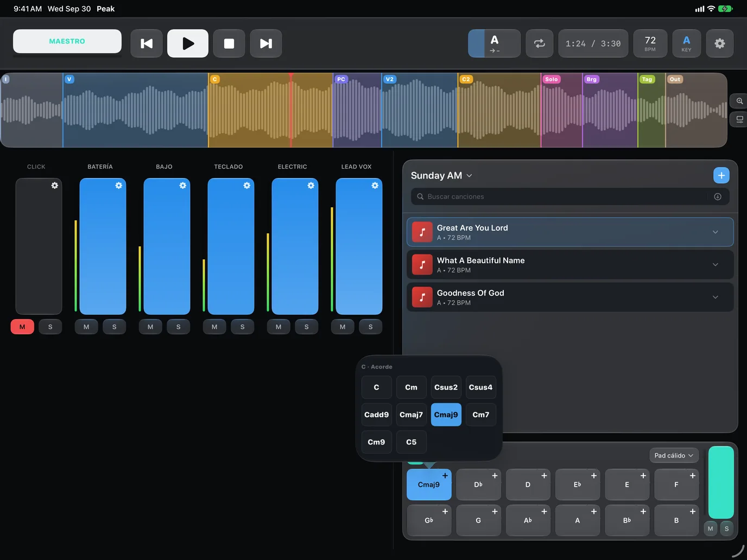Image resolution: width=747 pixels, height=560 pixels.
Task: Click the zoom magnifier beside the waveform
Action: [739, 101]
